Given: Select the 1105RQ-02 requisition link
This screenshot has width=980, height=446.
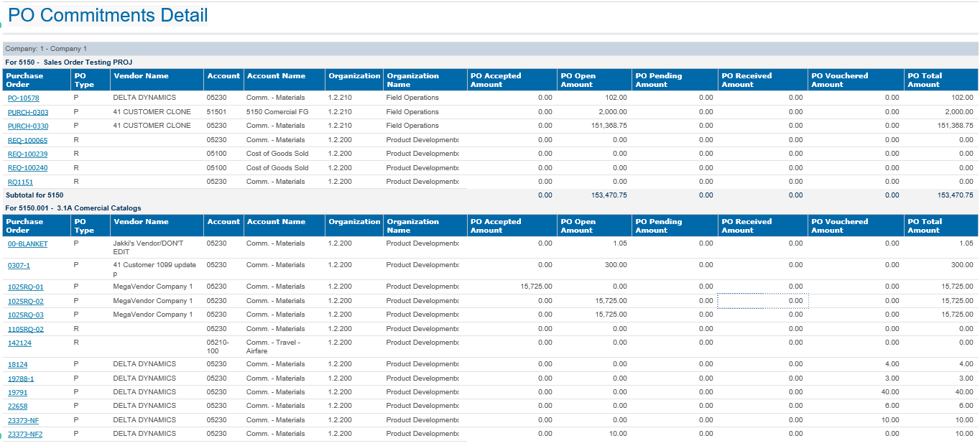Looking at the screenshot, I should [x=25, y=330].
